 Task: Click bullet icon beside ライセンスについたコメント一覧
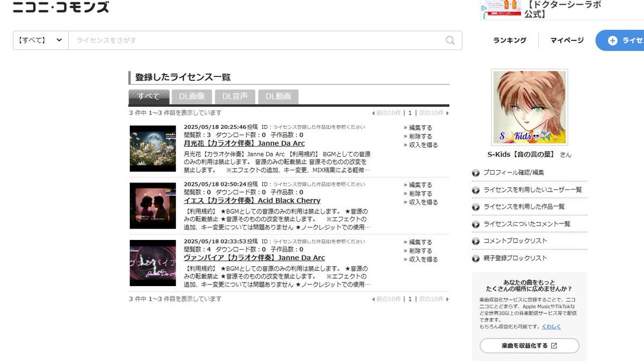point(476,224)
